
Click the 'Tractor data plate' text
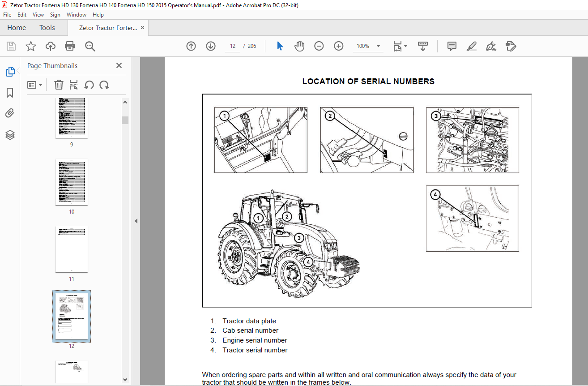coord(249,321)
